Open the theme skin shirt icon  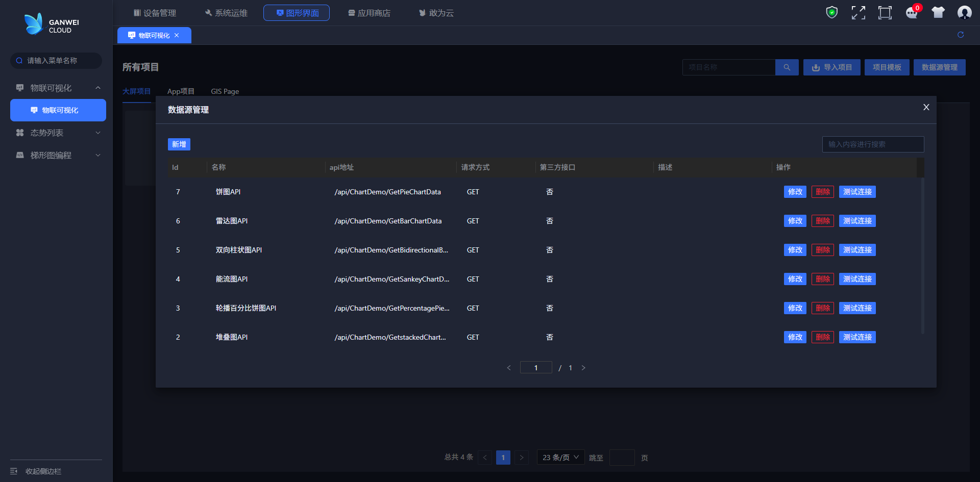[x=938, y=13]
